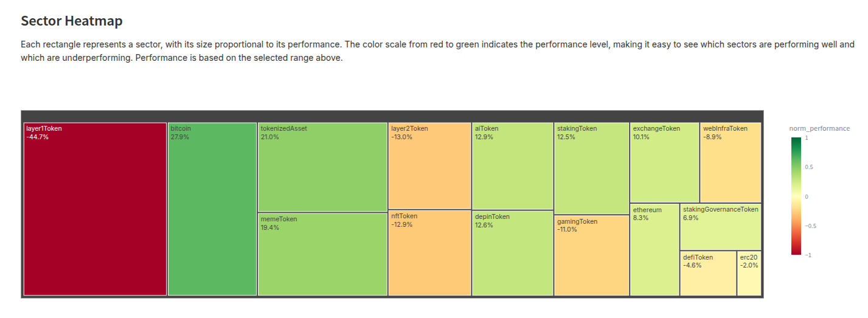Screen dimensions: 868x318
Task: Open the aiToken sector tile
Action: [512, 165]
